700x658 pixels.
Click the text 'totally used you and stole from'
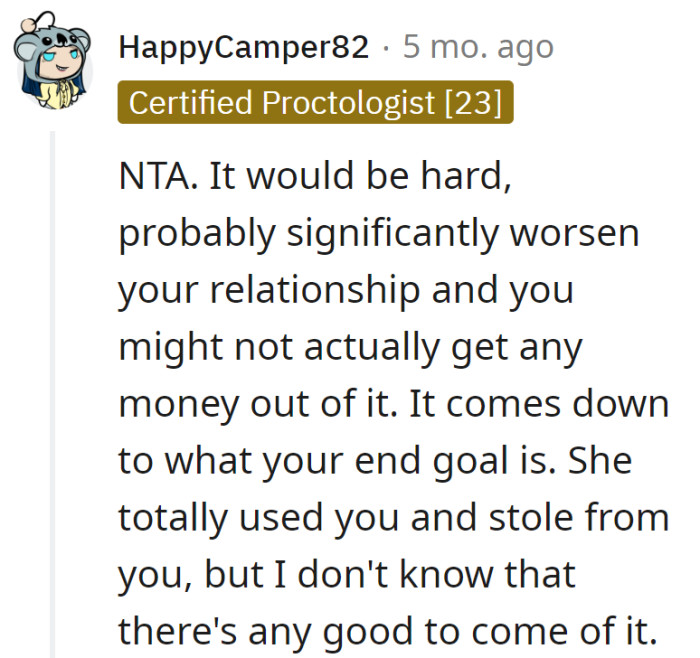pos(394,518)
